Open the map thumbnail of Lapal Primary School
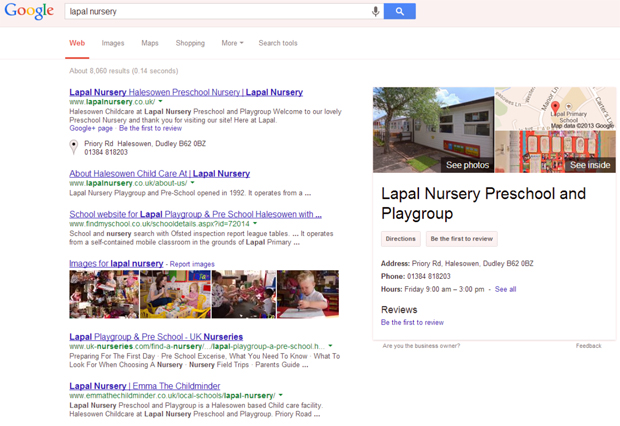The image size is (620, 426). coord(555,109)
